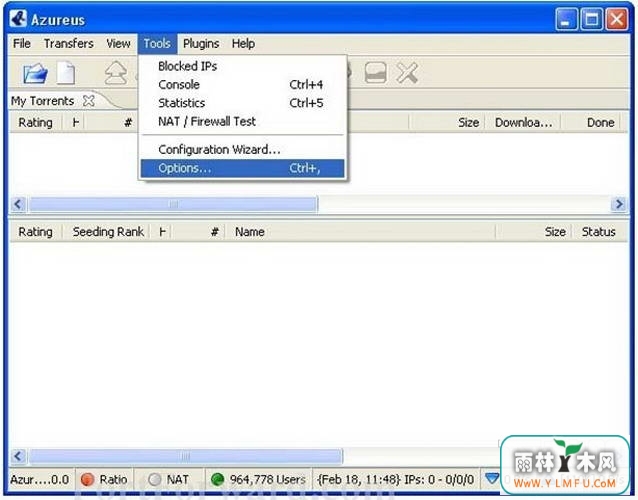This screenshot has width=638, height=500.
Task: Click upper scrollbar left arrow
Action: click(x=18, y=204)
